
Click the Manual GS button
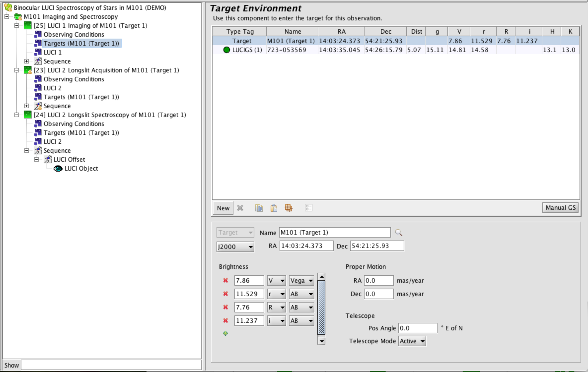[x=560, y=208]
